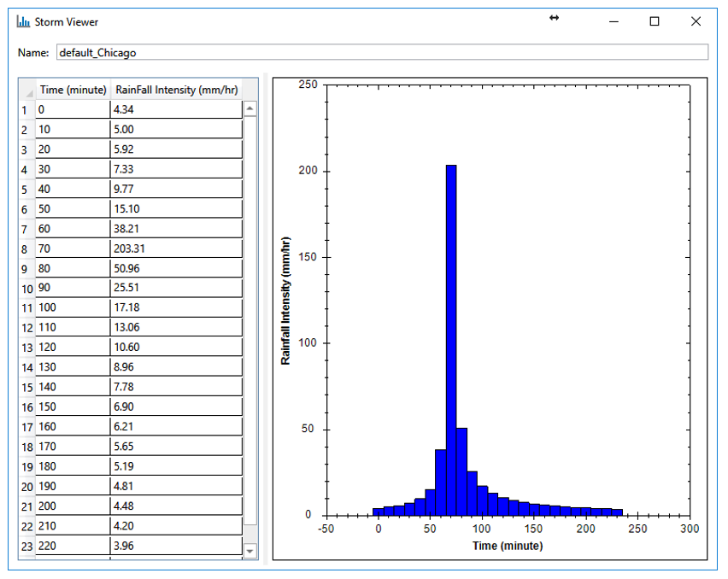This screenshot has width=728, height=579.
Task: Select the cell containing 203.31
Action: 175,248
